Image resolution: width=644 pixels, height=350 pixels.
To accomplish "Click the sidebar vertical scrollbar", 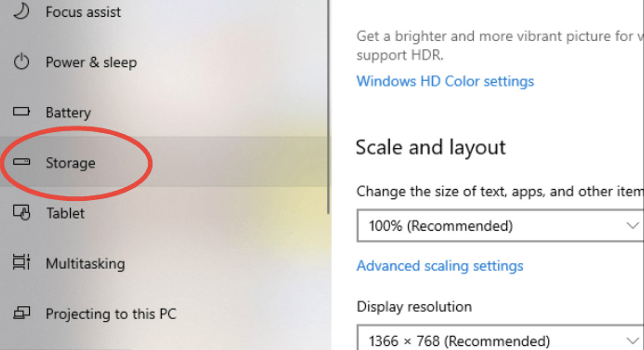I will coord(328,107).
